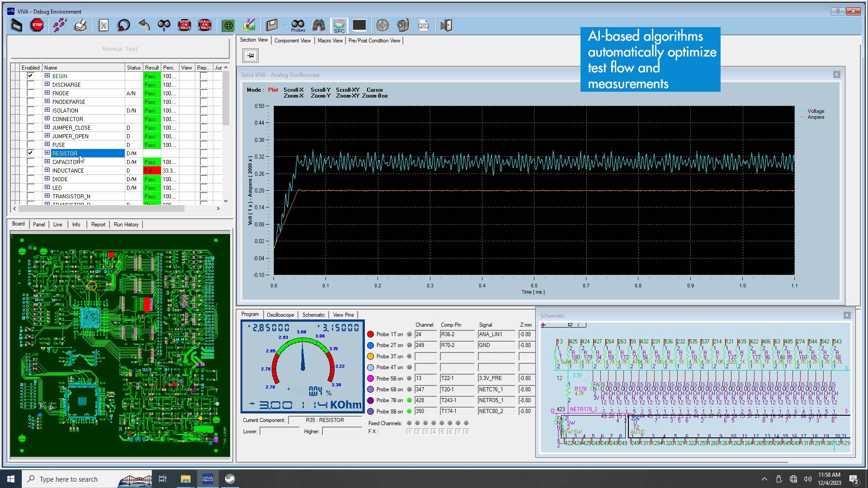This screenshot has width=868, height=488.
Task: Click the PDF export icon
Action: [424, 25]
